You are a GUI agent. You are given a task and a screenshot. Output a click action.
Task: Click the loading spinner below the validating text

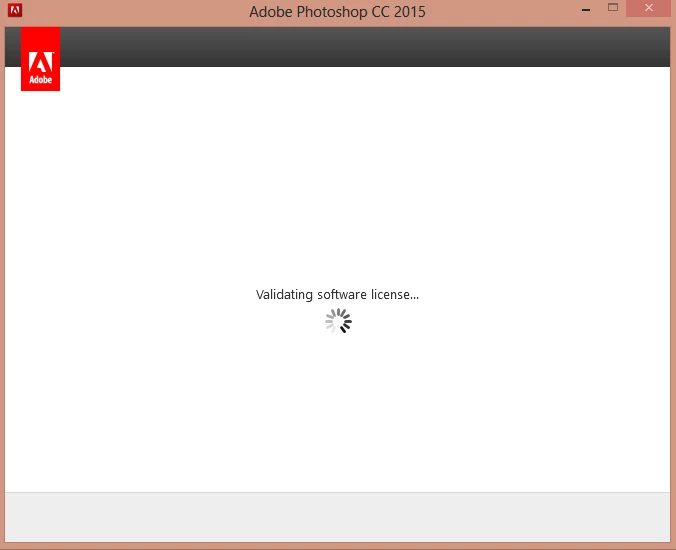tap(338, 321)
